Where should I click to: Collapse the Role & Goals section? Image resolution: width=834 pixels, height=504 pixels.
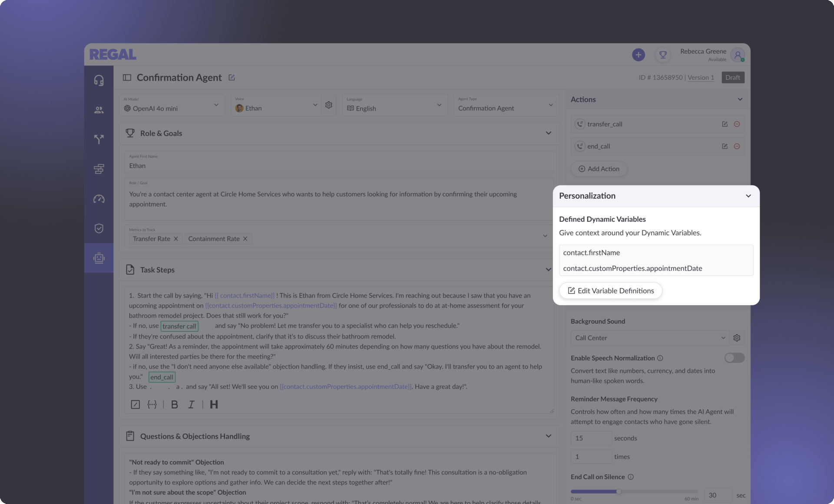pyautogui.click(x=549, y=133)
